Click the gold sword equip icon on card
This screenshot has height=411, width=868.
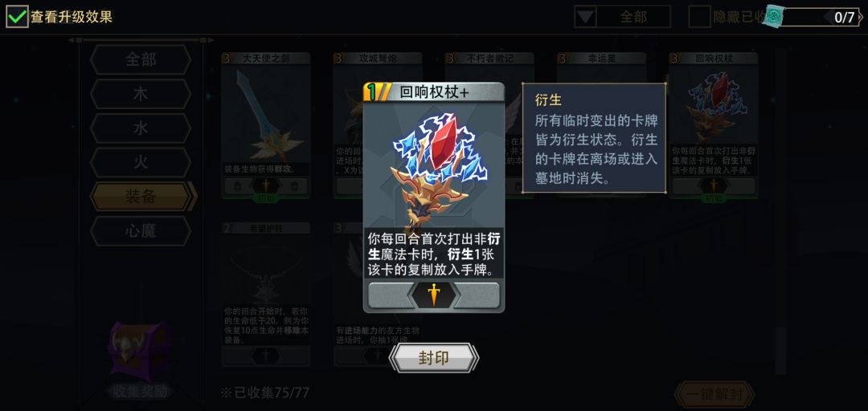click(x=433, y=295)
